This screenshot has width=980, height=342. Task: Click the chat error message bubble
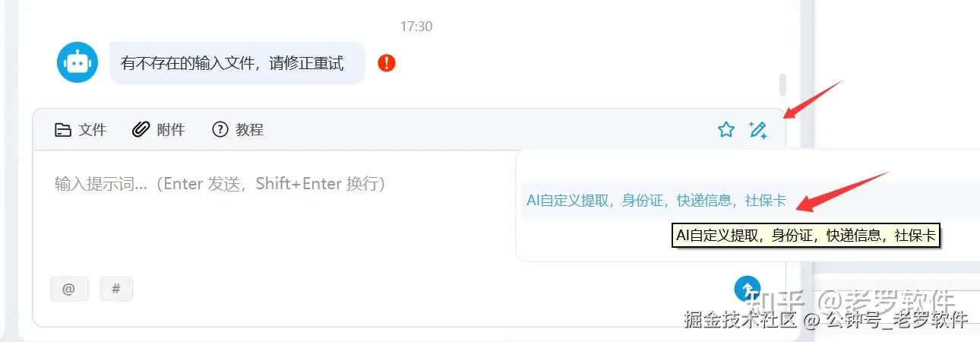coord(238,63)
